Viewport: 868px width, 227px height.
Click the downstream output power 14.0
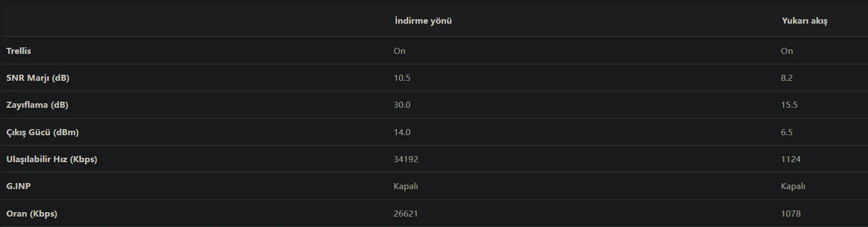(x=402, y=132)
